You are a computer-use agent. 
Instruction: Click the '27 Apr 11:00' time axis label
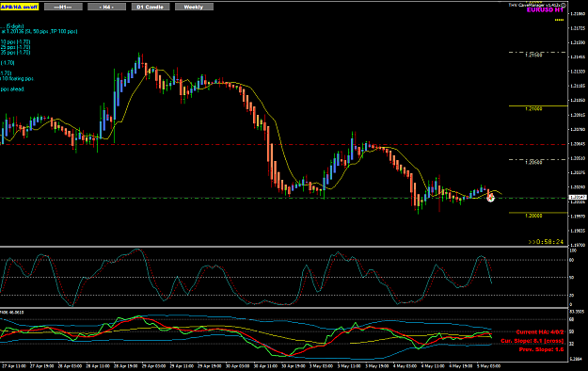pyautogui.click(x=14, y=366)
